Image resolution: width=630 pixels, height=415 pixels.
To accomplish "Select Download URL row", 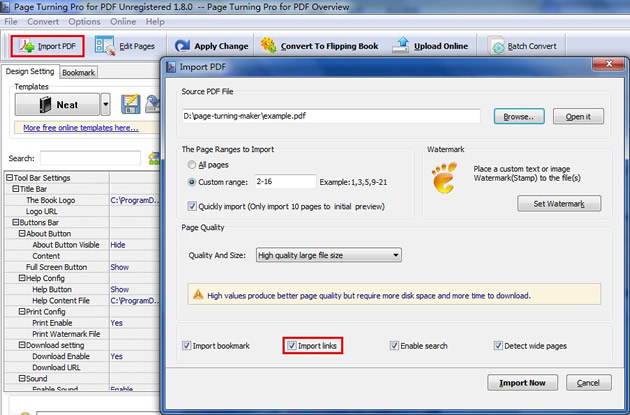I will [x=82, y=367].
